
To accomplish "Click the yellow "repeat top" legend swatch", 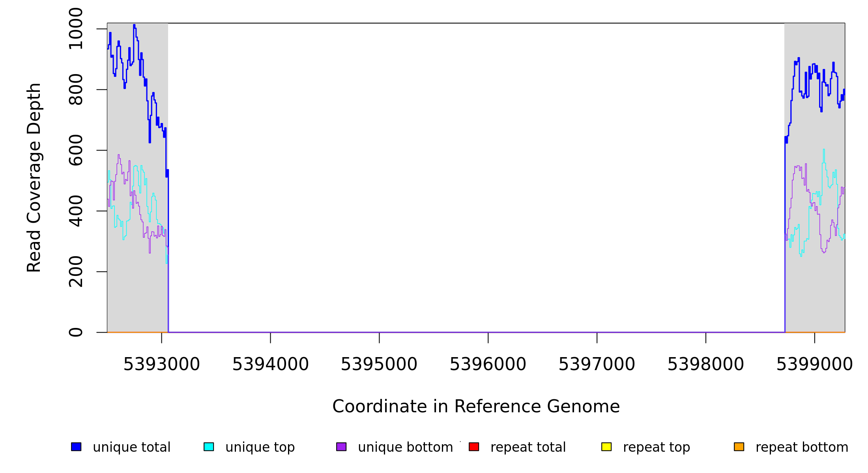I will point(606,447).
